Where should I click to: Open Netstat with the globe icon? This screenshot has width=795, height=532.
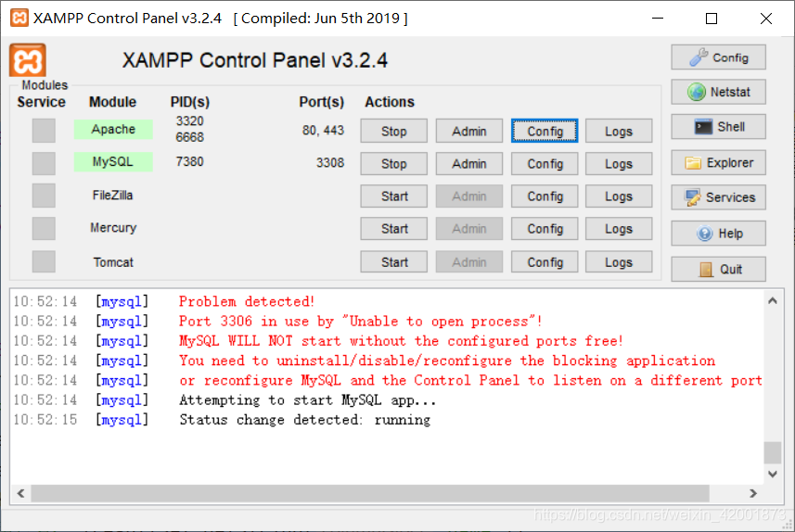point(718,92)
